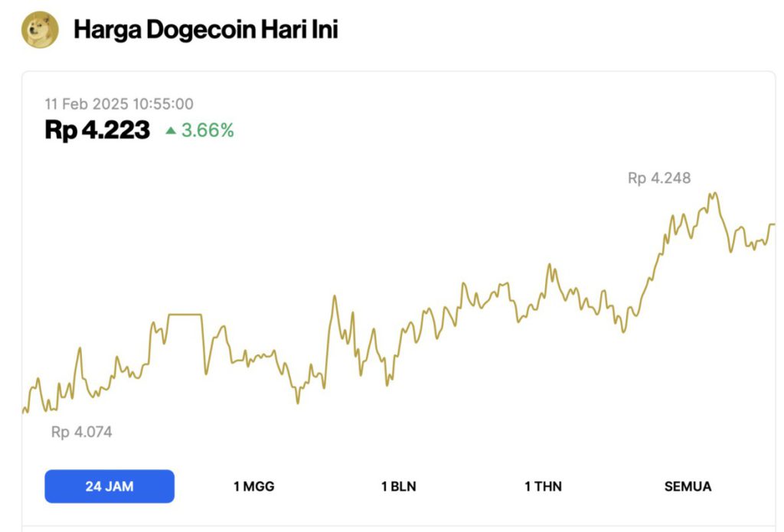Select the 24 JAM time range
The image size is (784, 532).
tap(109, 486)
